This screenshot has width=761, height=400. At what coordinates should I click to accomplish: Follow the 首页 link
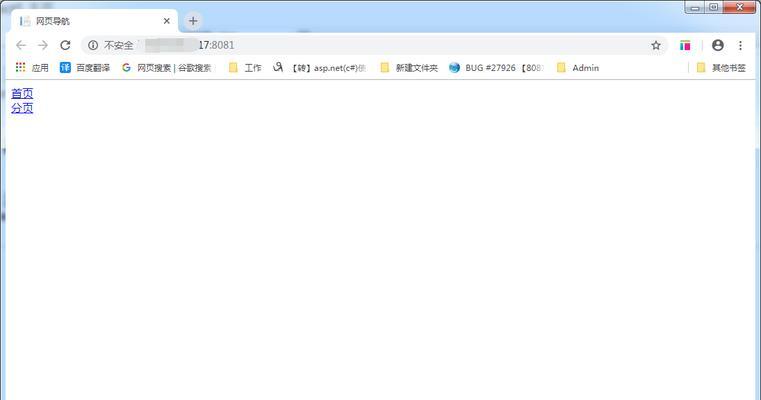click(22, 93)
